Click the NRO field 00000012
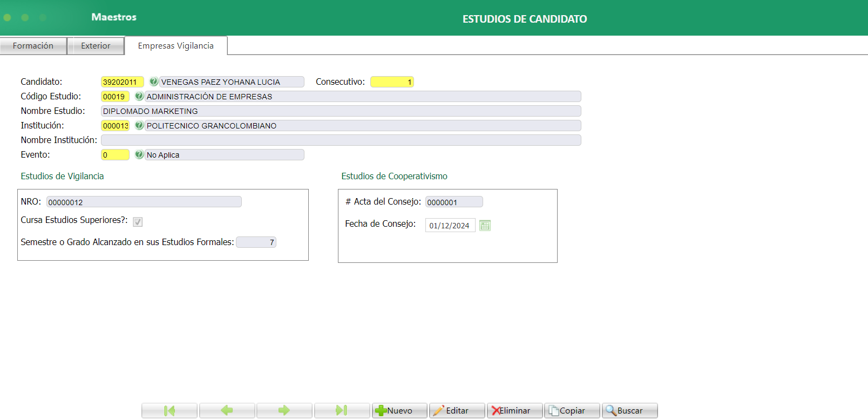The image size is (868, 420). (144, 202)
